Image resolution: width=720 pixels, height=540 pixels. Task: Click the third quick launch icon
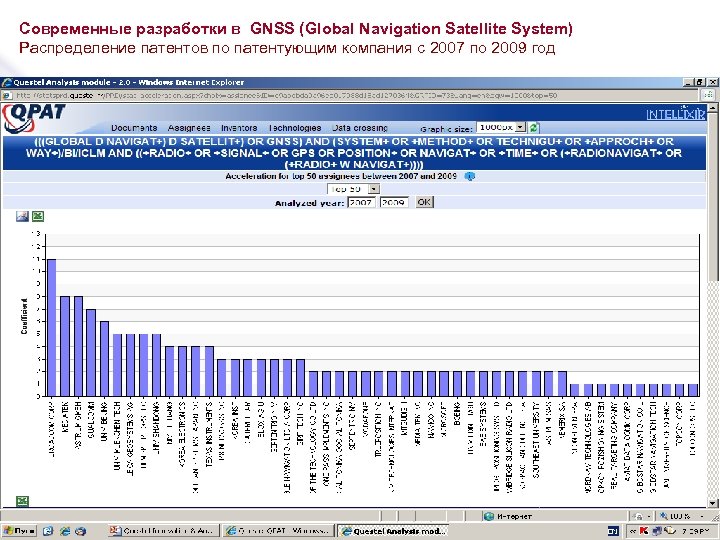click(x=80, y=531)
